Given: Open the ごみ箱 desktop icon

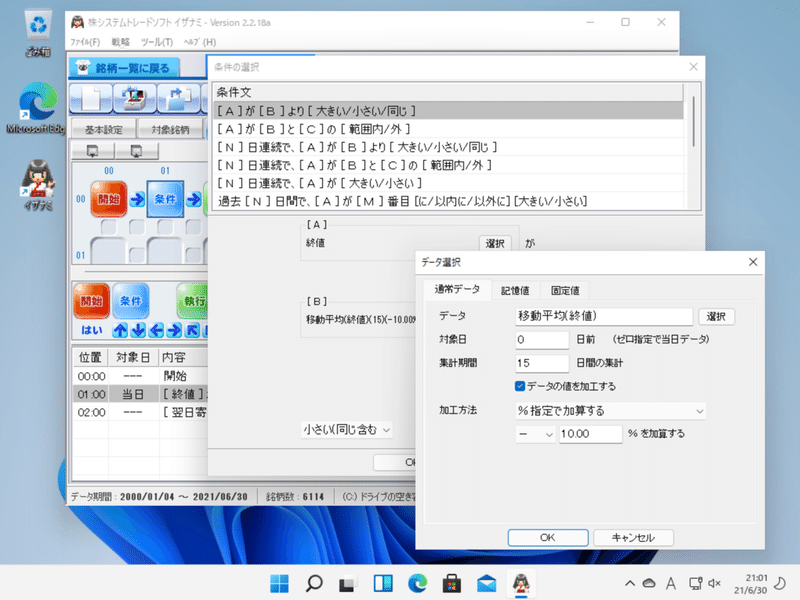Looking at the screenshot, I should coord(38,33).
